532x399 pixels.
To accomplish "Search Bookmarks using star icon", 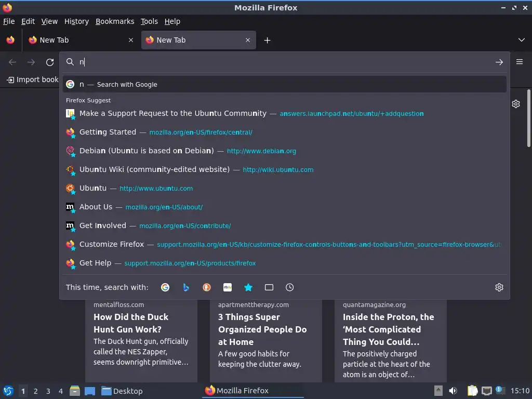I will click(x=248, y=287).
